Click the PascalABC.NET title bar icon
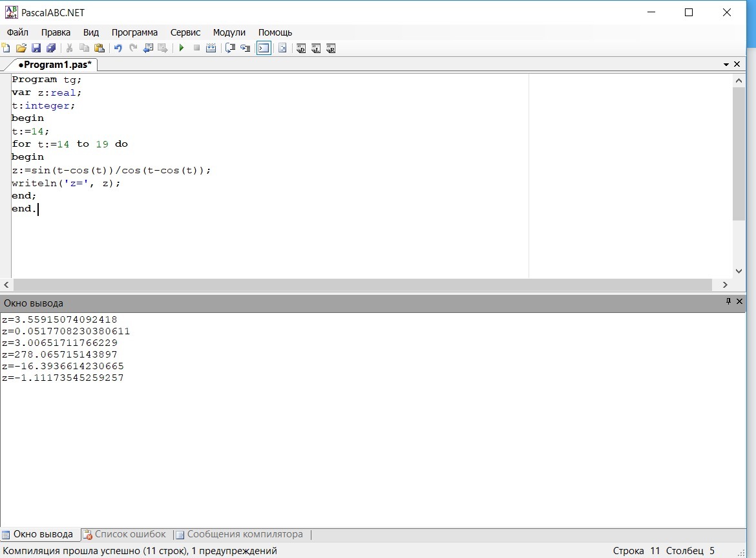This screenshot has width=756, height=558. [x=11, y=12]
